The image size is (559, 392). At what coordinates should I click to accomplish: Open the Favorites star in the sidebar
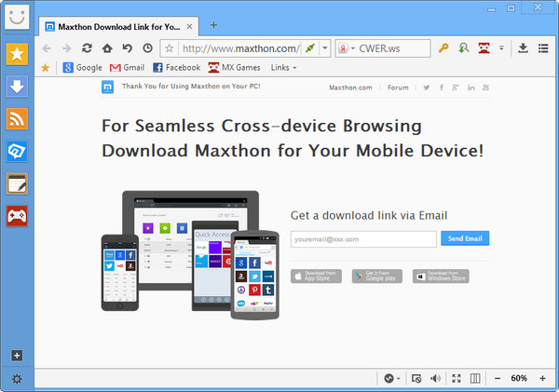coord(17,54)
